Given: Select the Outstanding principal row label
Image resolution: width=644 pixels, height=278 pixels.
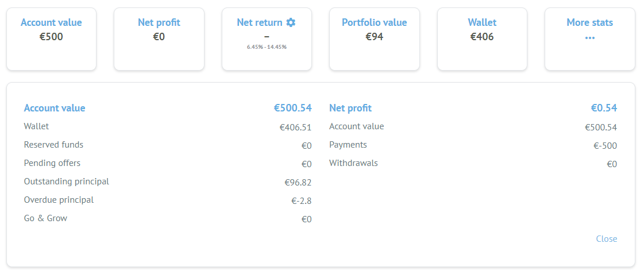Looking at the screenshot, I should click(x=67, y=182).
